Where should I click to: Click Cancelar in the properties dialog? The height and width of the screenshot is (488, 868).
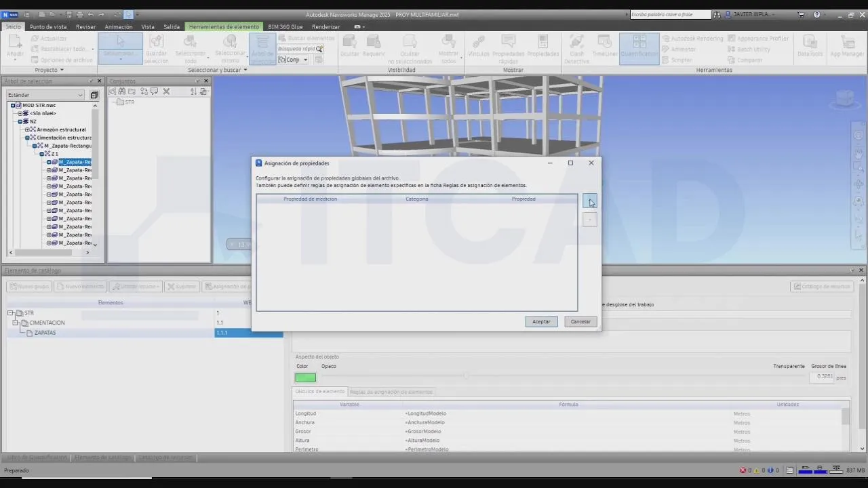(580, 321)
